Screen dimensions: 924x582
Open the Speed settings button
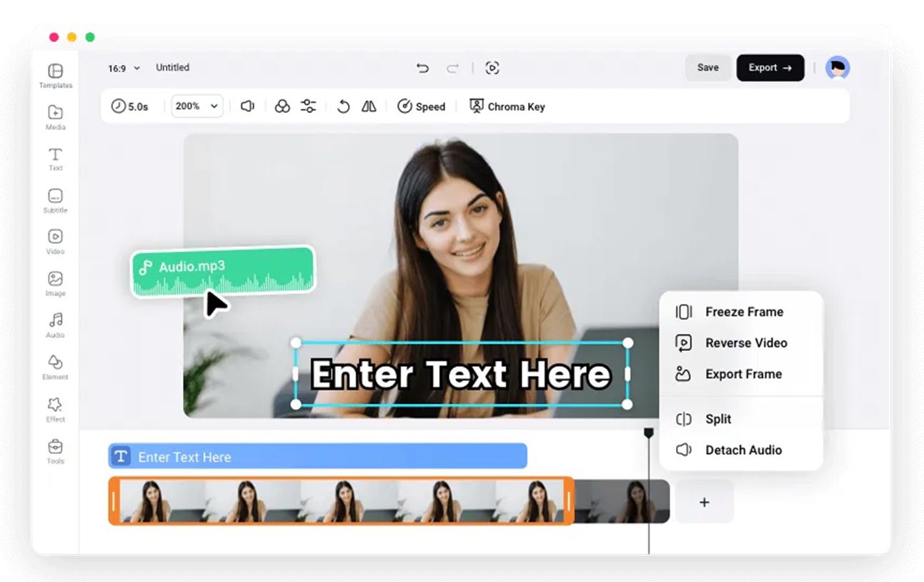click(x=422, y=107)
